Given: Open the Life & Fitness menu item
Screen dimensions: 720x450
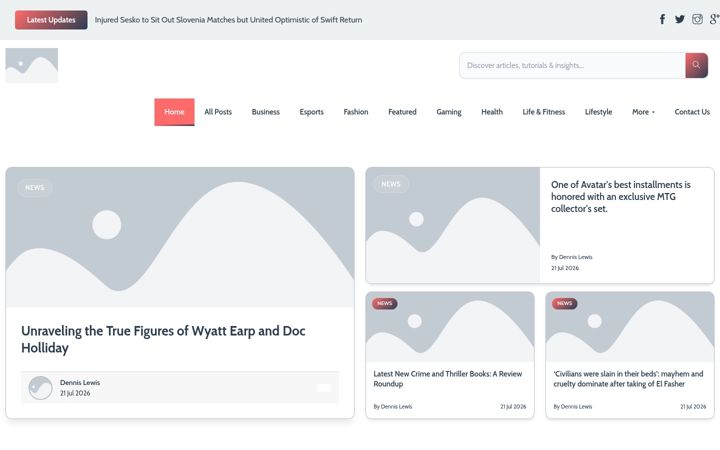Looking at the screenshot, I should coord(544,112).
